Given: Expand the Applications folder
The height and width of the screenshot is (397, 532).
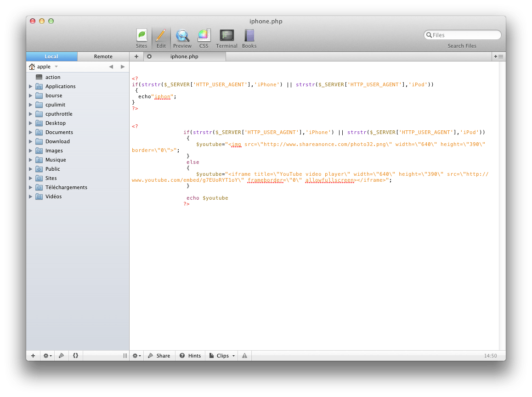Looking at the screenshot, I should tap(30, 86).
